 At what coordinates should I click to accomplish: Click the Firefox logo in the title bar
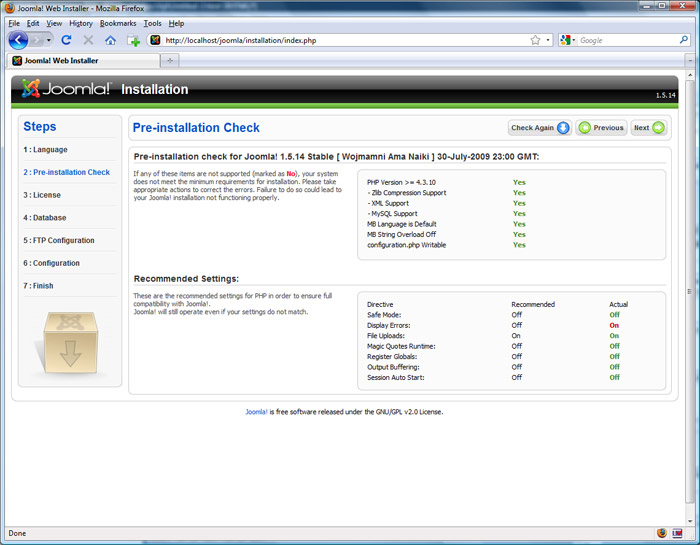[x=9, y=8]
